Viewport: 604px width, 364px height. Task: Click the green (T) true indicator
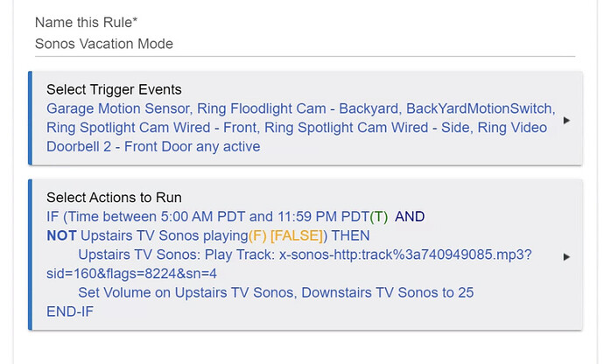coord(378,216)
